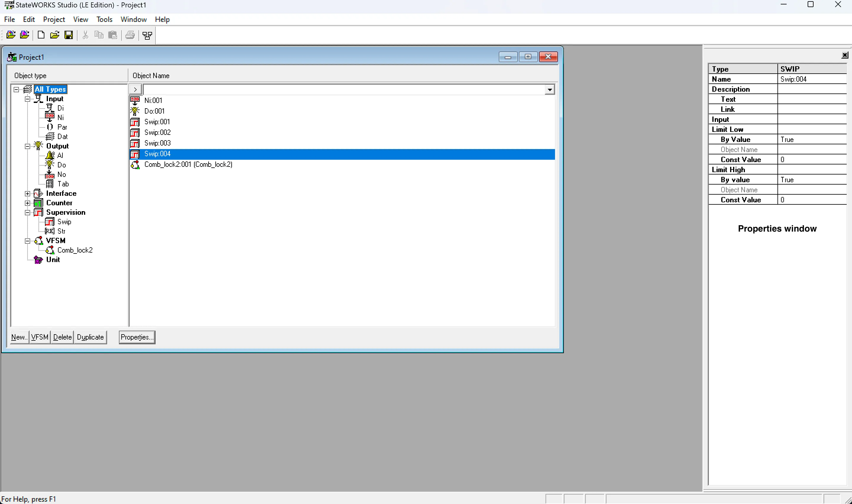The width and height of the screenshot is (852, 504).
Task: Expand the Counter tree branch
Action: pos(28,203)
